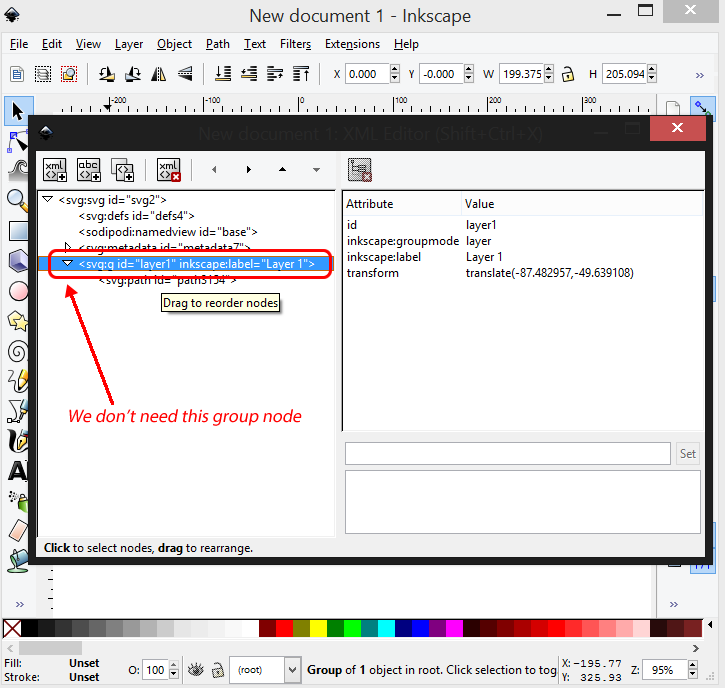Toggle the width/height ratio lock
Screen dimensions: 725x688
coord(568,74)
